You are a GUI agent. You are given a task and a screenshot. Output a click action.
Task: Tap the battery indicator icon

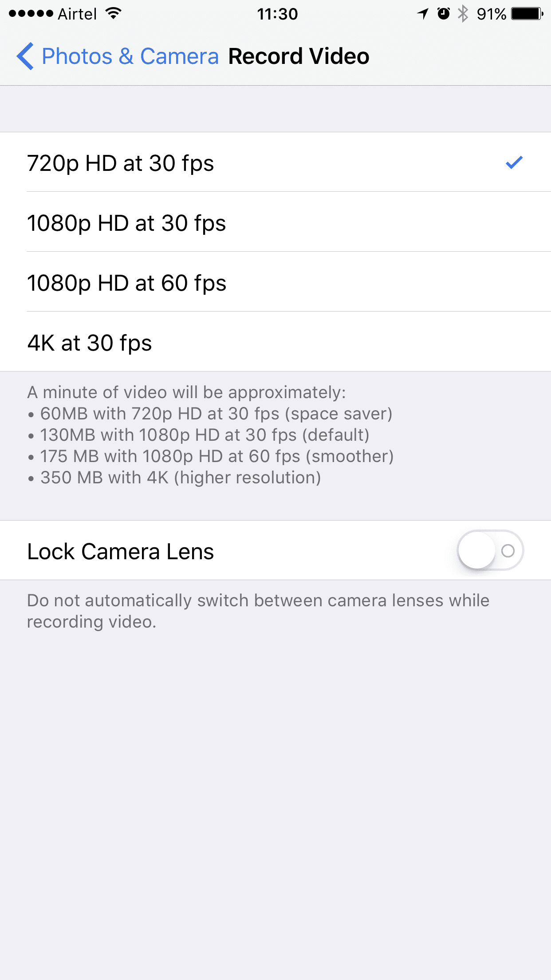527,14
